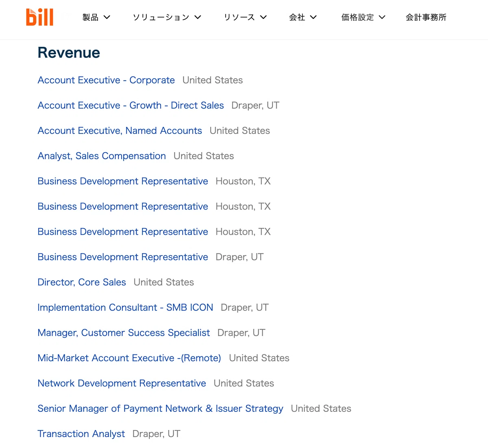The width and height of the screenshot is (488, 448).
Task: Expand the ソリューション dropdown chevron
Action: (x=198, y=17)
